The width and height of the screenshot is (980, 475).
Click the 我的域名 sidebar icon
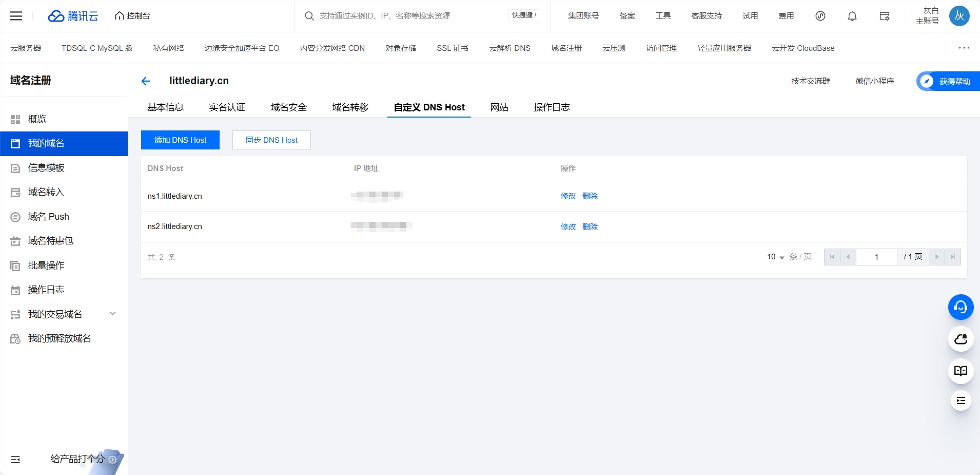click(15, 144)
